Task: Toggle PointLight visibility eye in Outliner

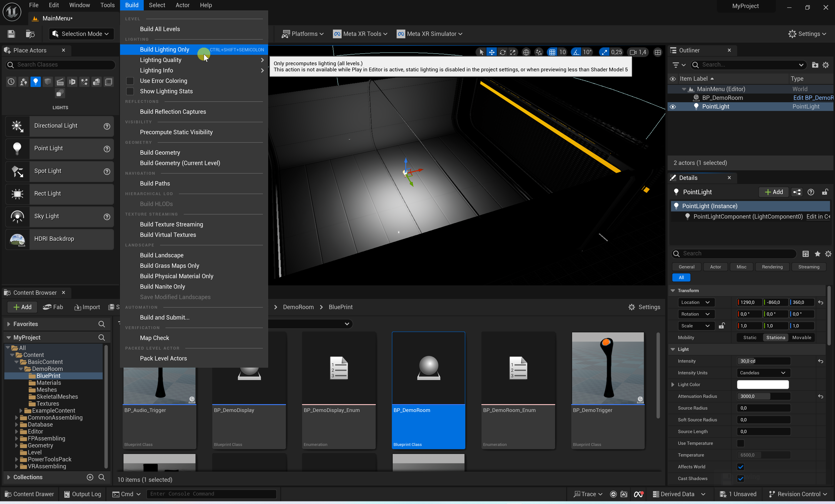Action: tap(673, 107)
